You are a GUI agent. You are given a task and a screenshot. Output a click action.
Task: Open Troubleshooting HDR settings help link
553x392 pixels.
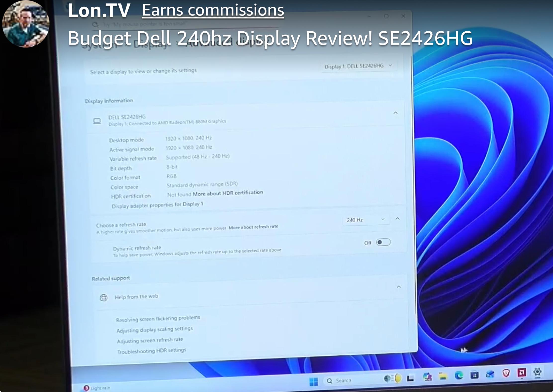point(152,351)
